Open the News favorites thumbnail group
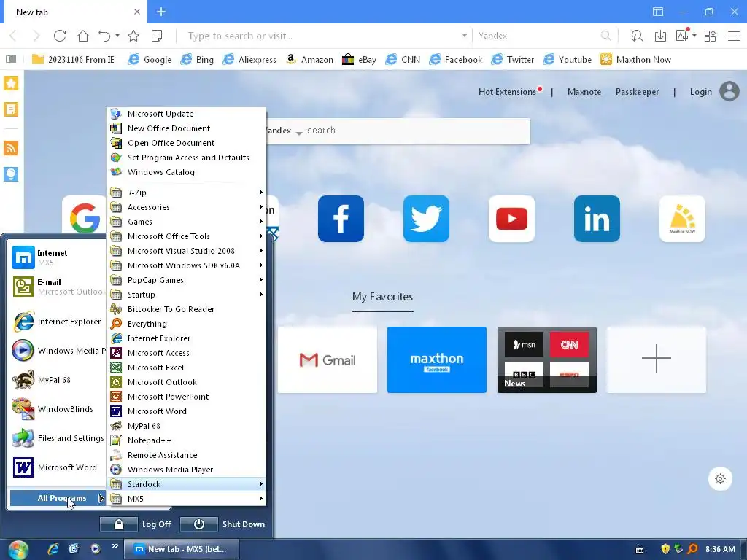 click(547, 360)
